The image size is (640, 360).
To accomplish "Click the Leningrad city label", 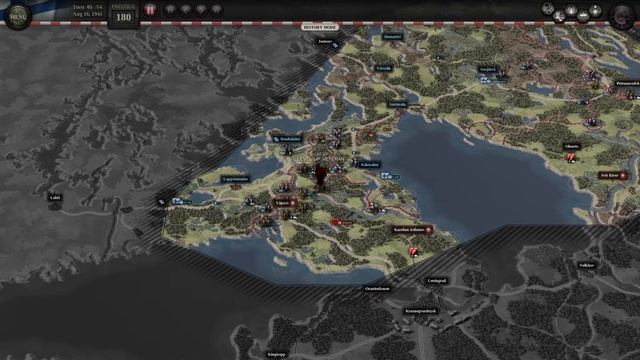I will pyautogui.click(x=437, y=281).
